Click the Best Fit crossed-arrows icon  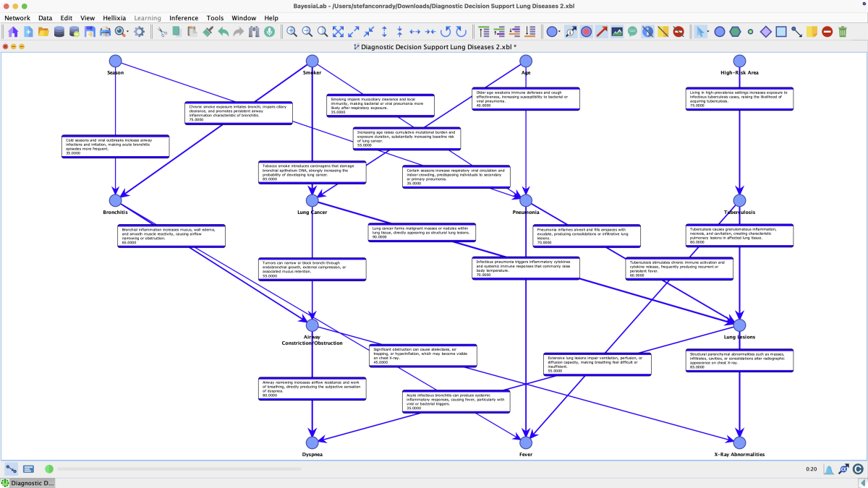[338, 32]
